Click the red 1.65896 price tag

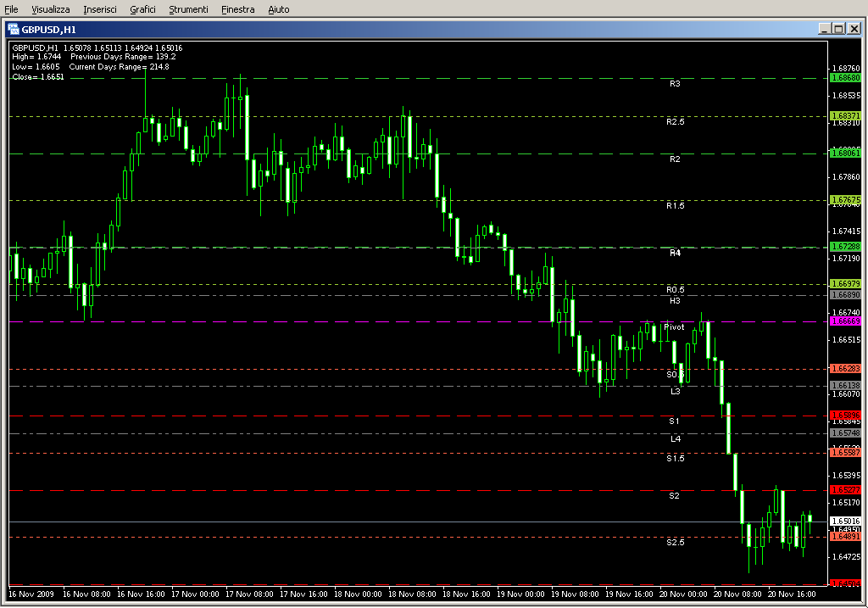[x=845, y=415]
